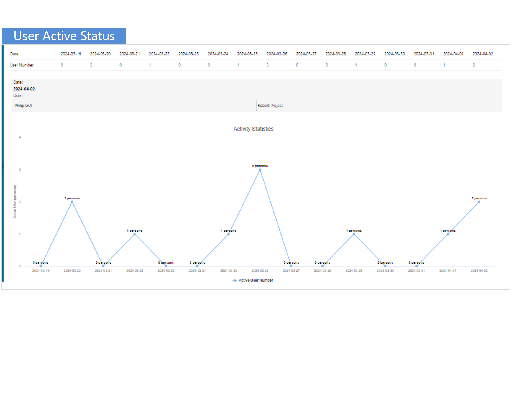This screenshot has height=399, width=532.
Task: Click the chart point for 2024-03-29
Action: [x=354, y=234]
